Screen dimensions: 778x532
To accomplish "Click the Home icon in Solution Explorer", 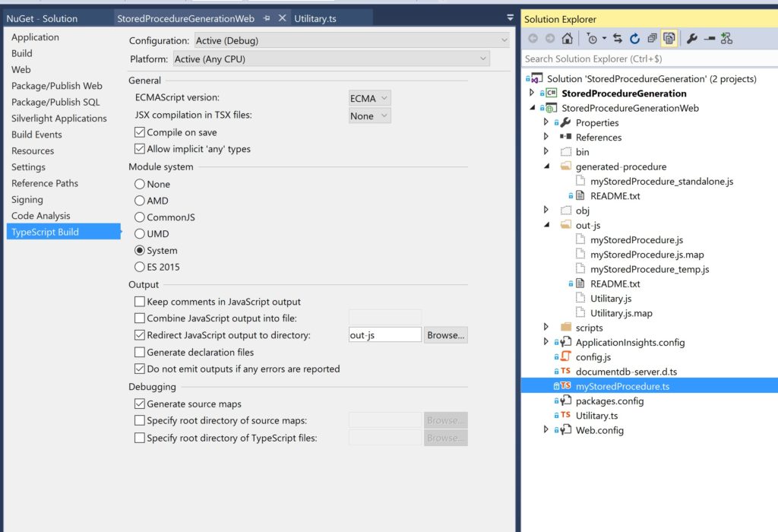I will coord(567,38).
